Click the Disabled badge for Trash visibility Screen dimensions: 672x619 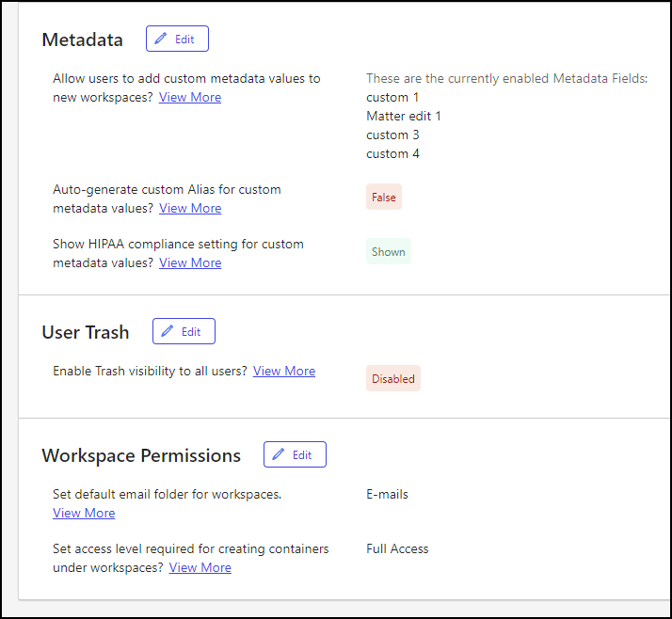click(x=392, y=379)
